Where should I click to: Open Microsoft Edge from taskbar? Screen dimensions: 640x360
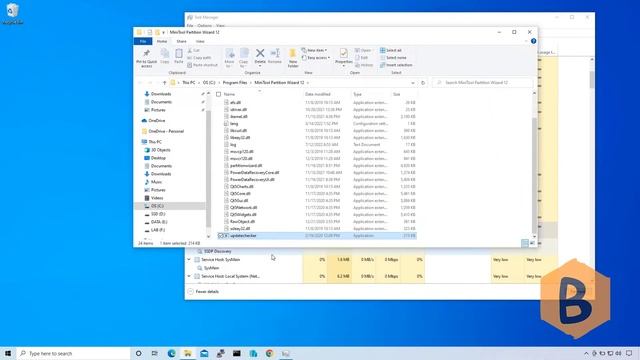(x=171, y=353)
